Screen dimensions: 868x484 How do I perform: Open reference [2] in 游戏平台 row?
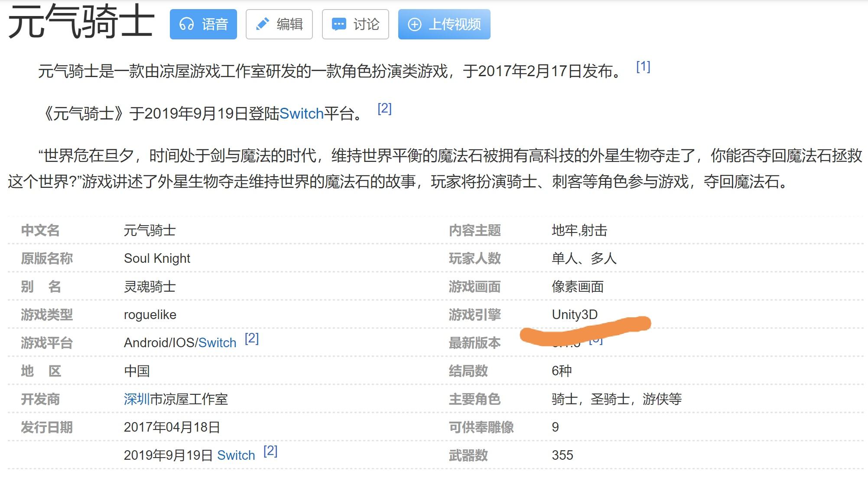click(x=252, y=338)
